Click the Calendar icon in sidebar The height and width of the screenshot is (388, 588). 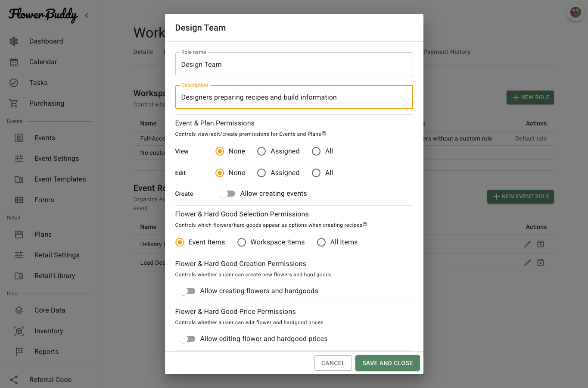[x=14, y=62]
